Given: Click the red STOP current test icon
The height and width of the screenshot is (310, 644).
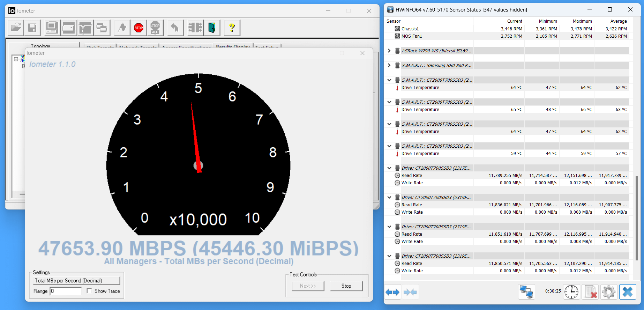Looking at the screenshot, I should click(x=138, y=27).
